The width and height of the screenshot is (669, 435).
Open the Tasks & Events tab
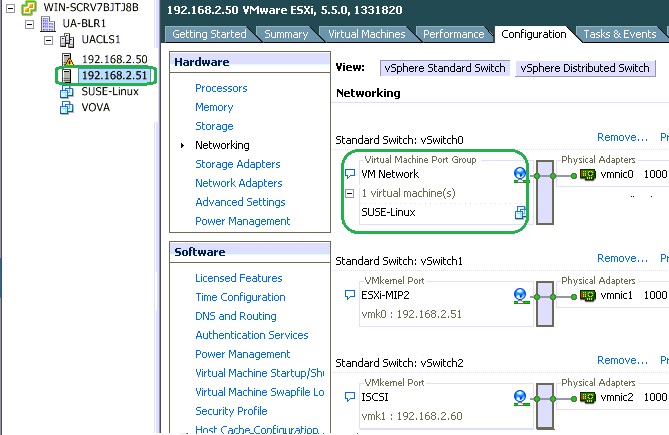(x=620, y=34)
